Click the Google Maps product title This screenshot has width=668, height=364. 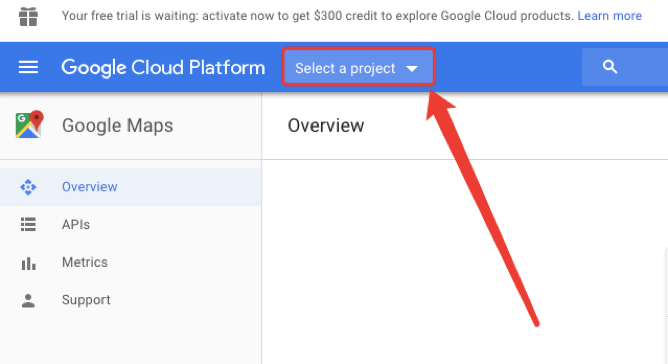tap(118, 126)
